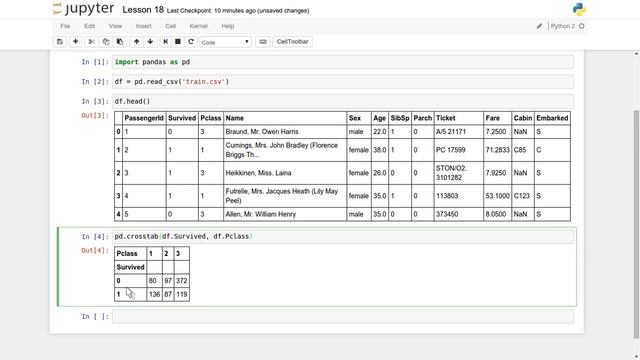Click inside the import pandas code cell
The height and width of the screenshot is (360, 640).
tap(343, 62)
